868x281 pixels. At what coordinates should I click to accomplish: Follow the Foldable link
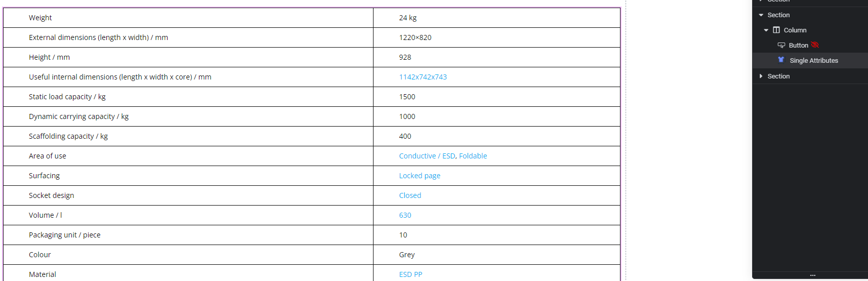[473, 156]
